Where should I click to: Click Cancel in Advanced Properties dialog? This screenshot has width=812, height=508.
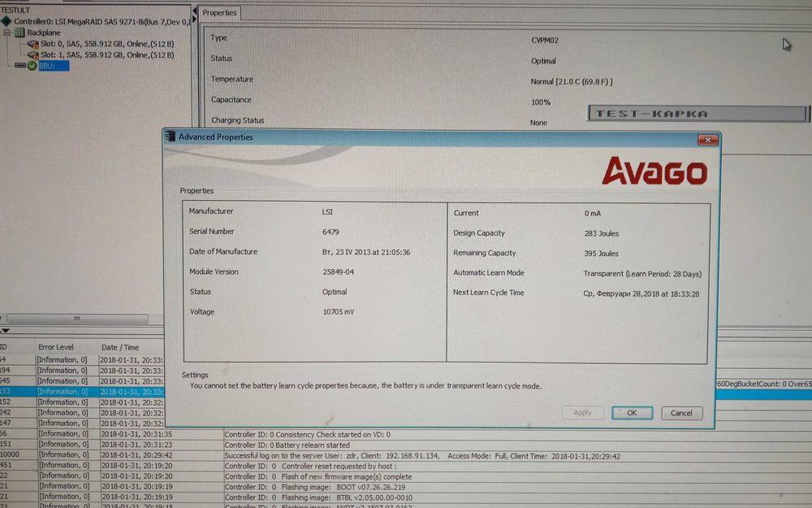(681, 413)
